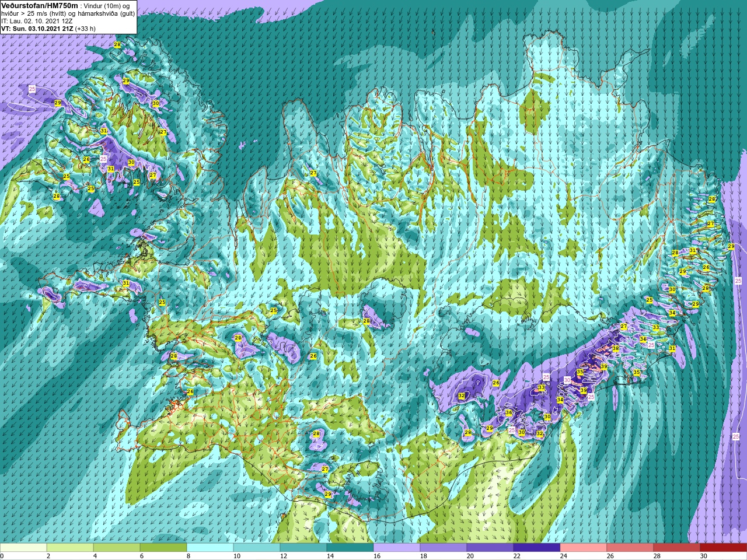The image size is (747, 560).
Task: Click the 'VT: Sun. 03.10.2021 21Z' valid time
Action: (37, 28)
